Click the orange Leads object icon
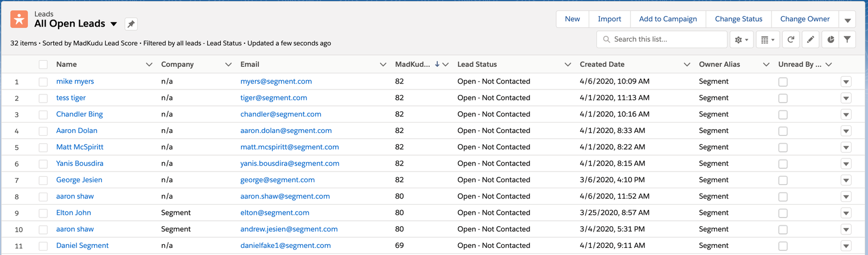 [x=19, y=19]
